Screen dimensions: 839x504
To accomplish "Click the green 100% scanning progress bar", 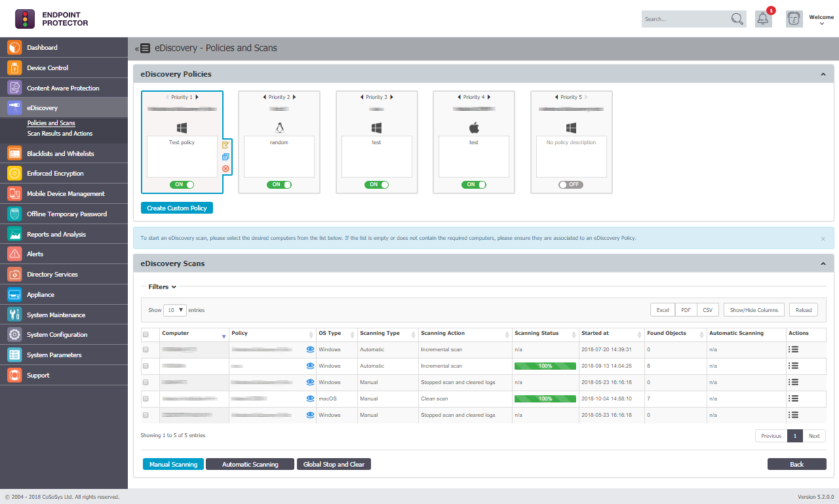I will click(545, 366).
